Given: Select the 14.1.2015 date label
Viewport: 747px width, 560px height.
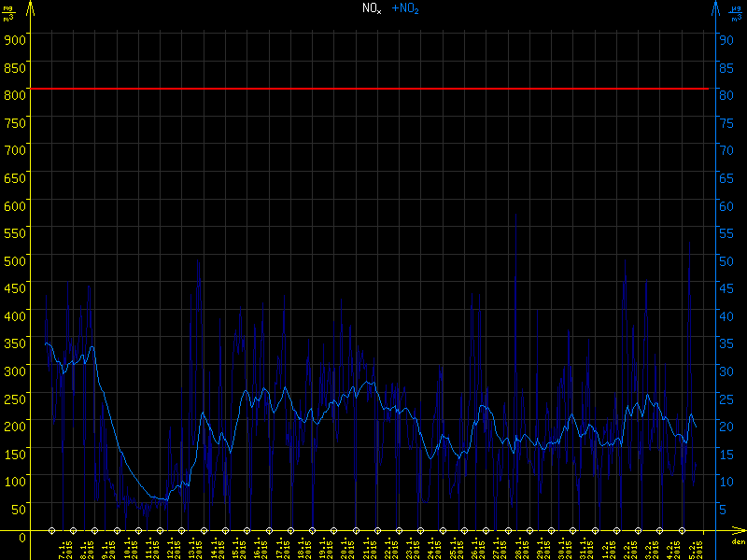Looking at the screenshot, I should pos(216,548).
